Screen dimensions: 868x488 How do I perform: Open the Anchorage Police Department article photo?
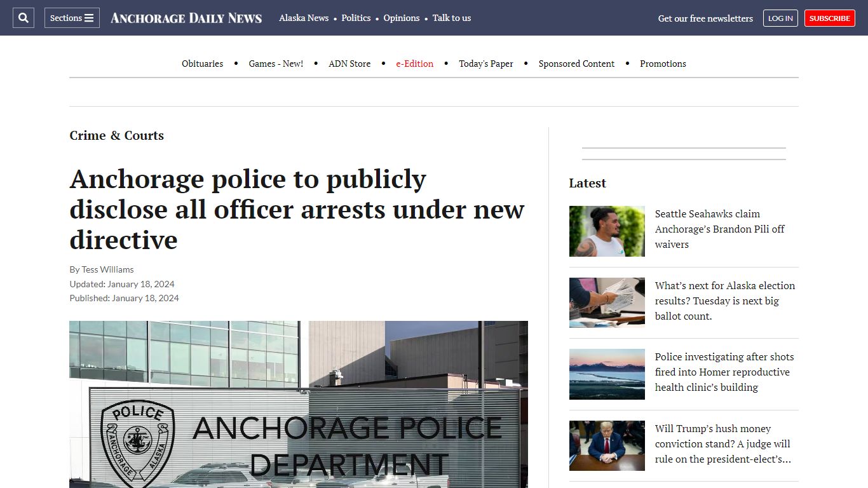299,404
